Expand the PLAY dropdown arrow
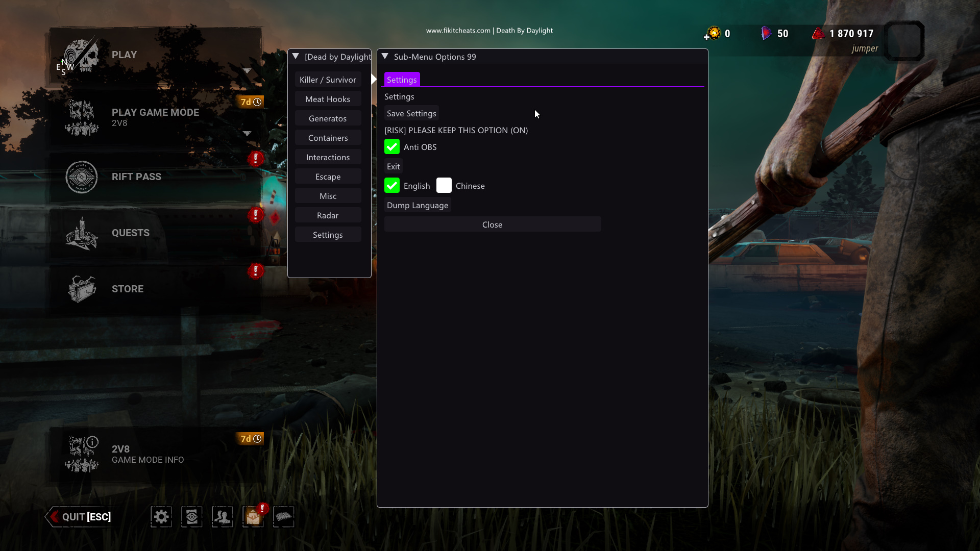This screenshot has width=980, height=551. pyautogui.click(x=247, y=71)
